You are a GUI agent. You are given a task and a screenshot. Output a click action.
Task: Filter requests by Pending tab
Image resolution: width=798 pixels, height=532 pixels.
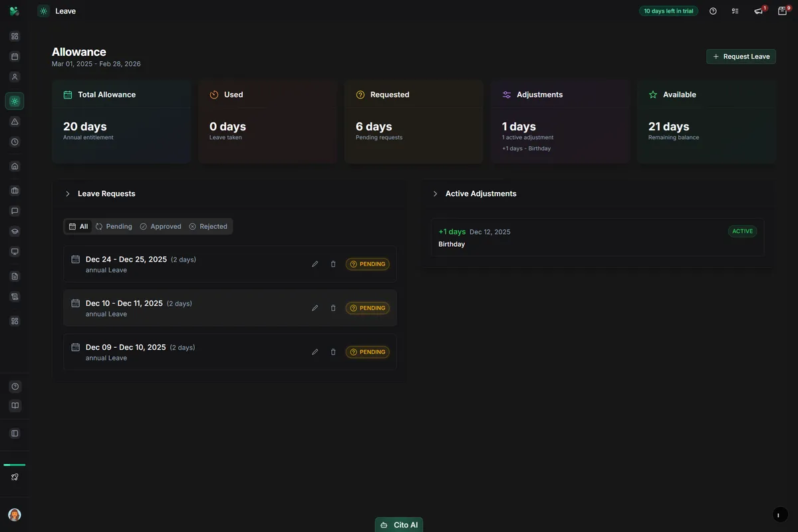pos(114,226)
